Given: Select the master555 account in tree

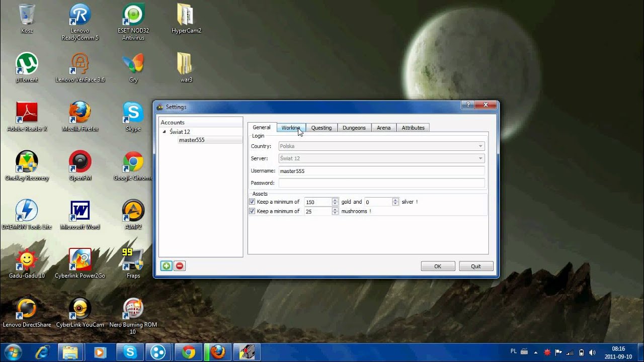Looking at the screenshot, I should coord(192,140).
